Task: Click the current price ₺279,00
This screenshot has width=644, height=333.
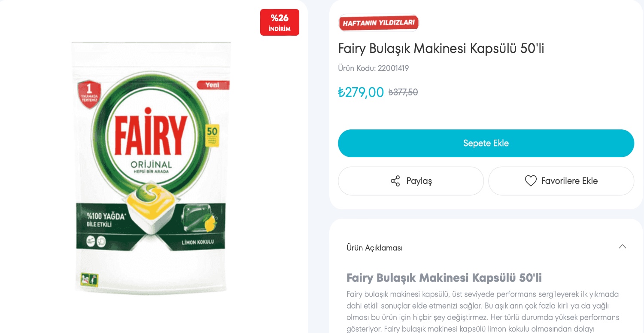Action: pyautogui.click(x=361, y=92)
